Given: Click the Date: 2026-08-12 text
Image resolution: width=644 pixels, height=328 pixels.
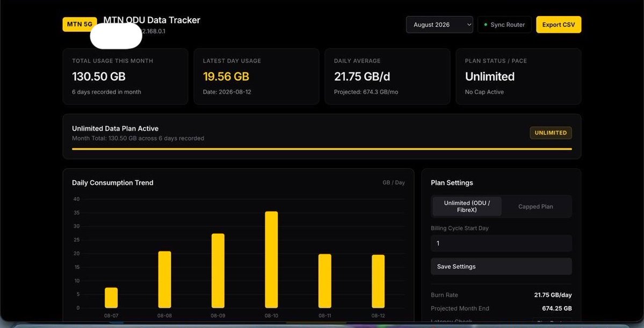Looking at the screenshot, I should click(227, 92).
